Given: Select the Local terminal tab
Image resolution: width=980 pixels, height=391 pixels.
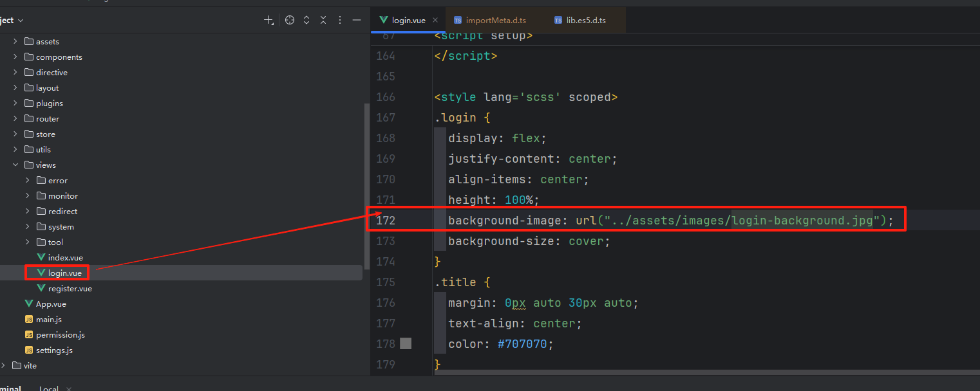Looking at the screenshot, I should pos(49,388).
